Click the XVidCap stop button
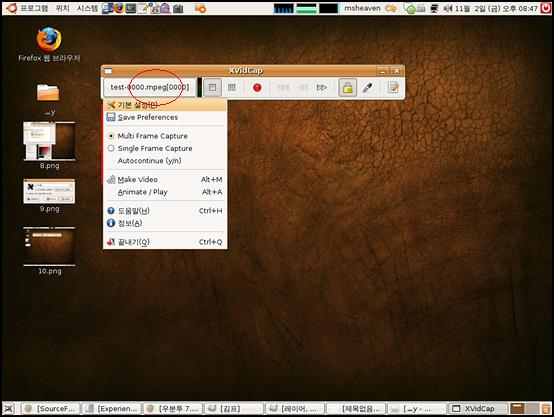554x417 pixels. pos(212,87)
